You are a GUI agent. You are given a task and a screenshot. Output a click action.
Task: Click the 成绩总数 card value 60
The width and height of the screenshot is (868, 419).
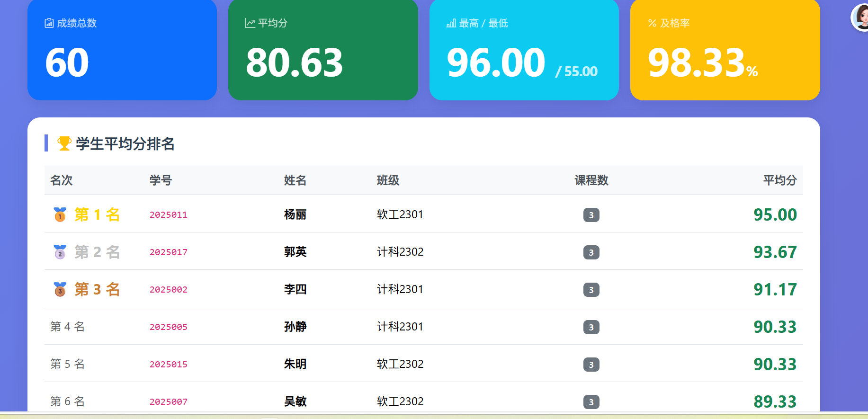click(x=67, y=62)
